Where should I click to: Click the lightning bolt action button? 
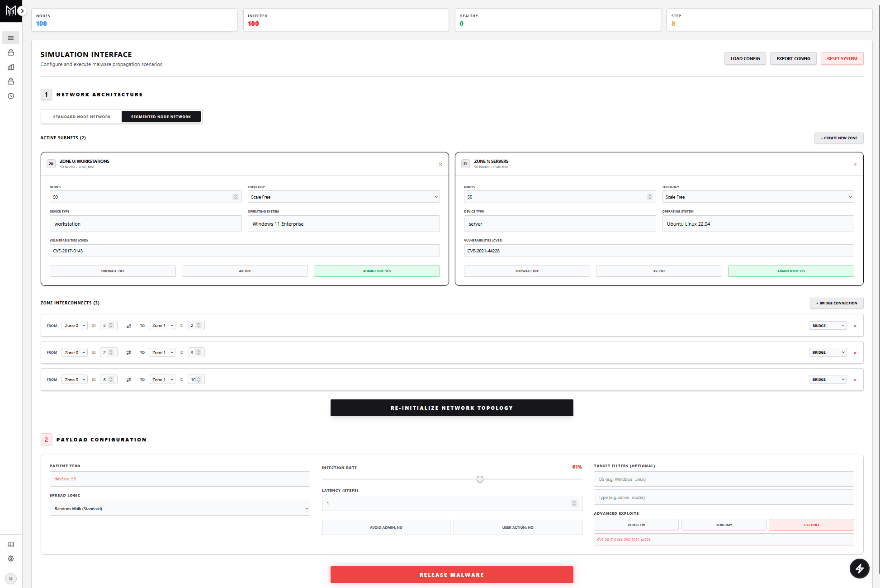860,569
